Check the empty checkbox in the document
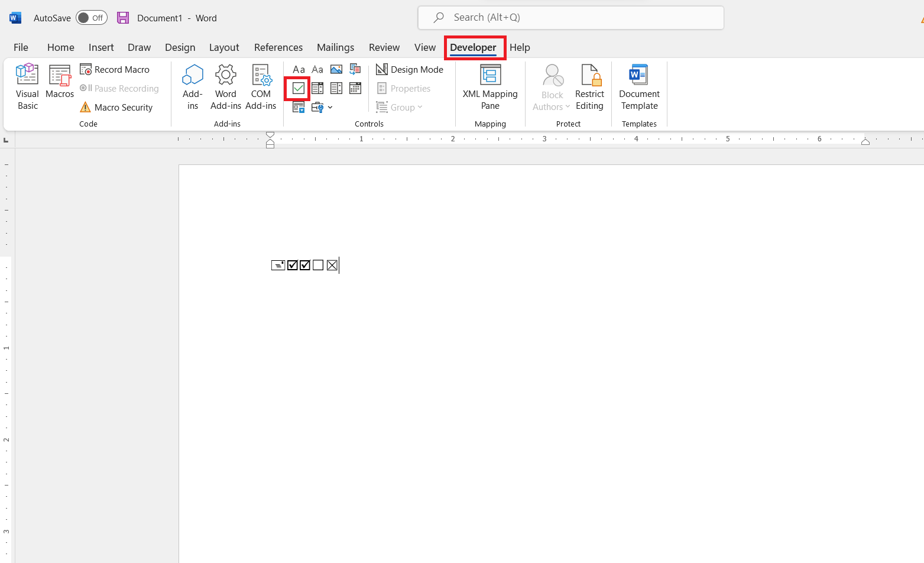Screen dimensions: 924x563 [318, 265]
